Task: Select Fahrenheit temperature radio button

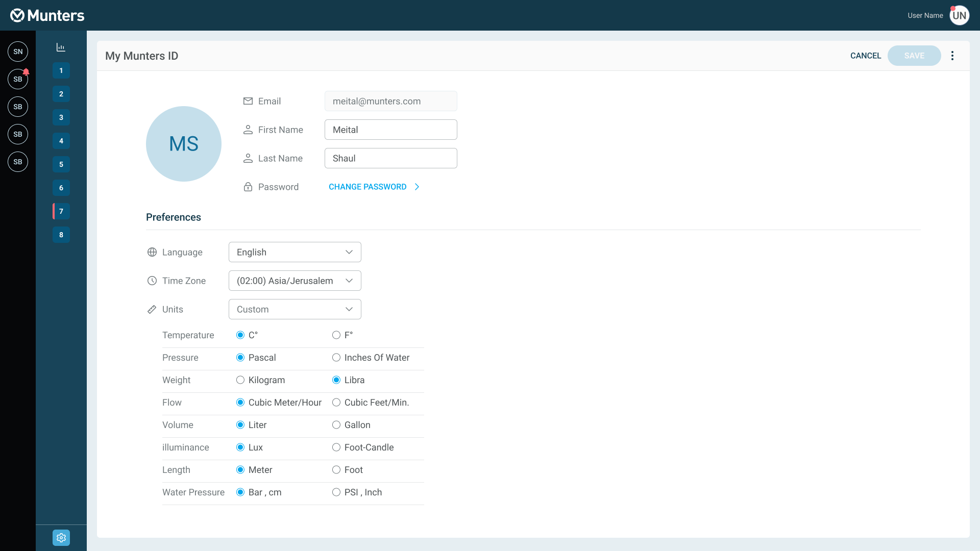Action: 336,335
